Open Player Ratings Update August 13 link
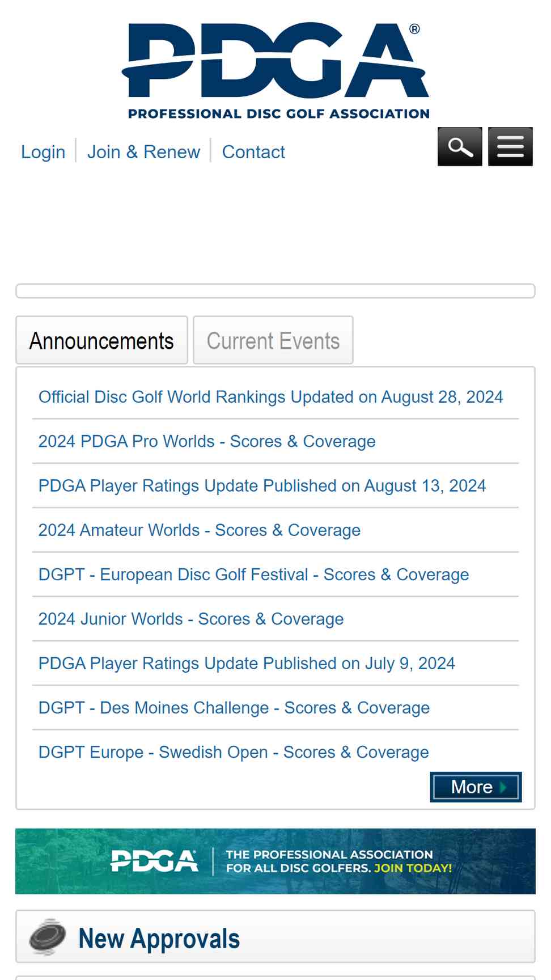The width and height of the screenshot is (551, 980). point(262,485)
